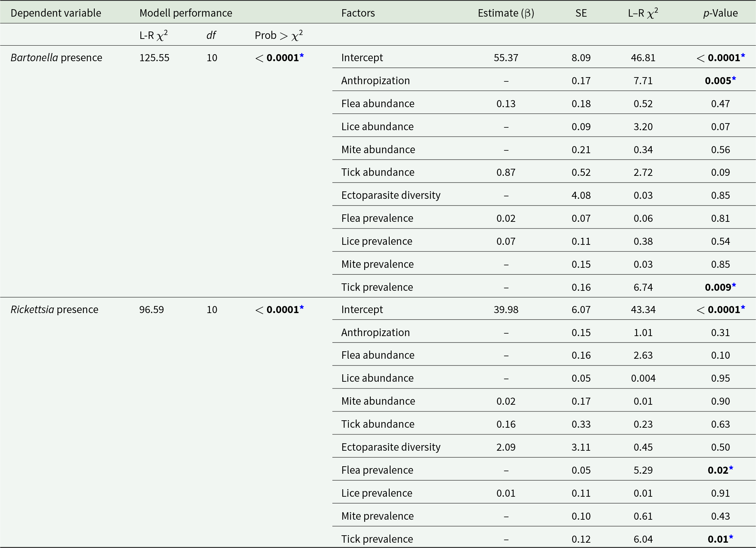Image resolution: width=756 pixels, height=548 pixels.
Task: Select the Factors column header
Action: pos(357,13)
